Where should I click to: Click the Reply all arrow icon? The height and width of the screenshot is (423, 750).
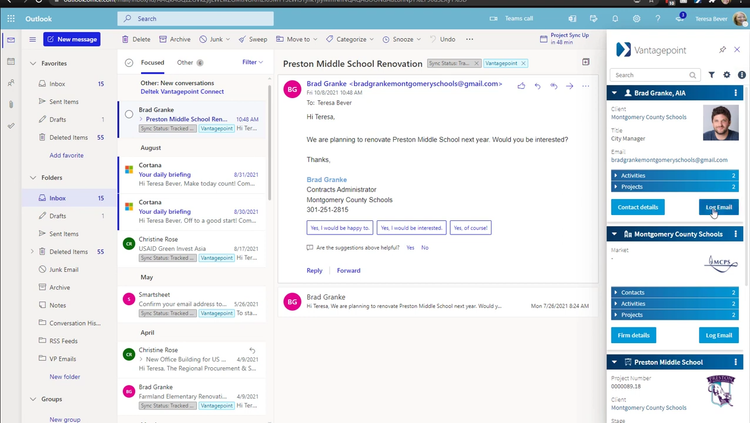click(554, 86)
